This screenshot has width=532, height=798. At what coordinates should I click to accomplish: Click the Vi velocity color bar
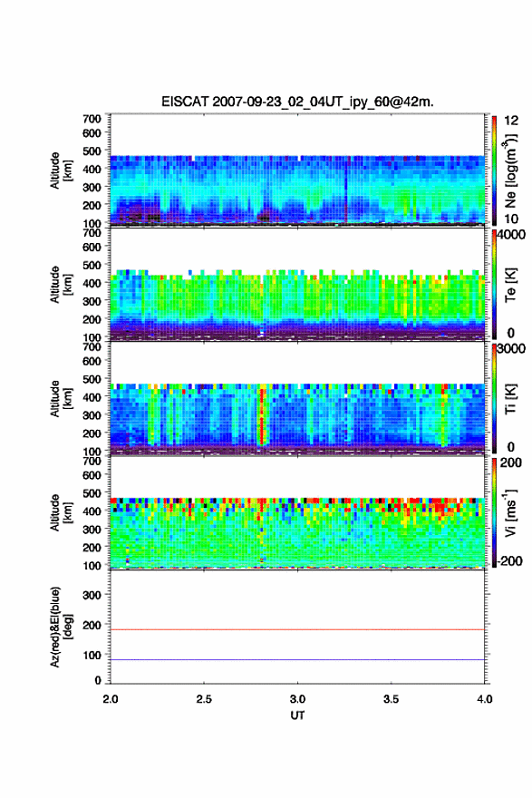pyautogui.click(x=494, y=512)
